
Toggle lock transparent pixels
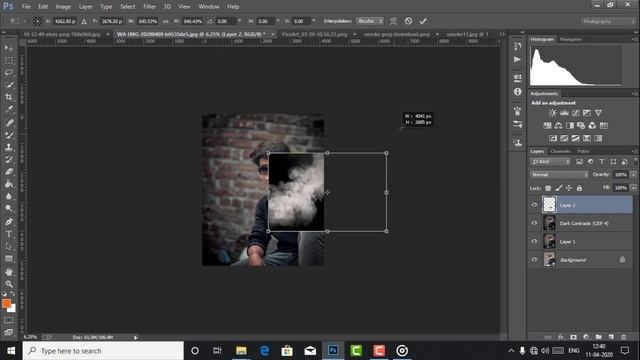tap(548, 188)
